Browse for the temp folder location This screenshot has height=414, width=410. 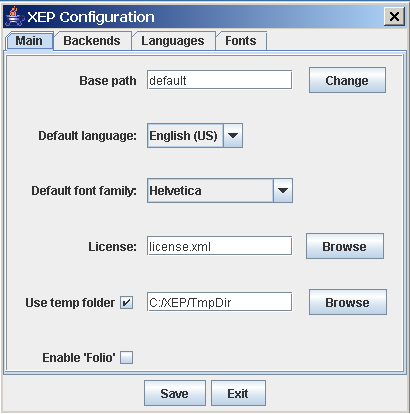pos(348,302)
